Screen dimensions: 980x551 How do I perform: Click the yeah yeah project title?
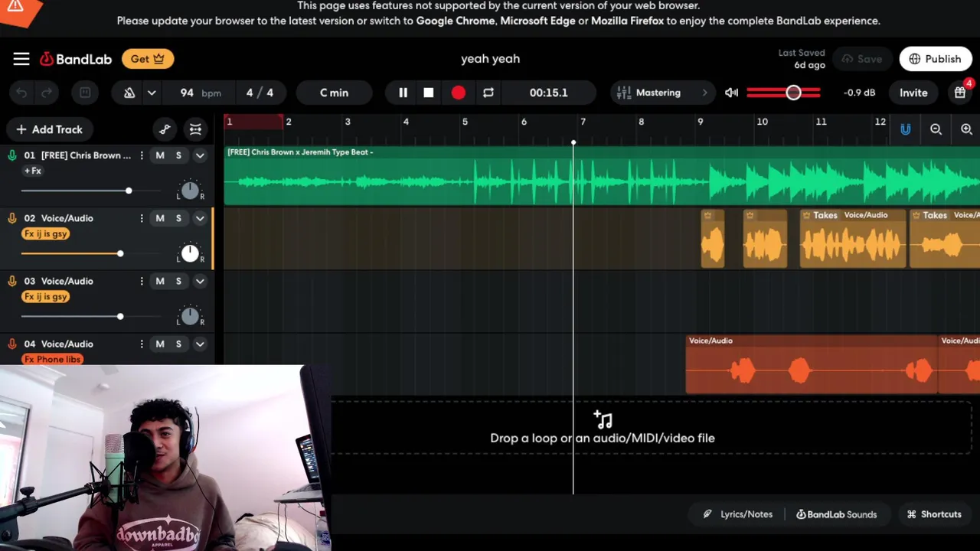[490, 59]
